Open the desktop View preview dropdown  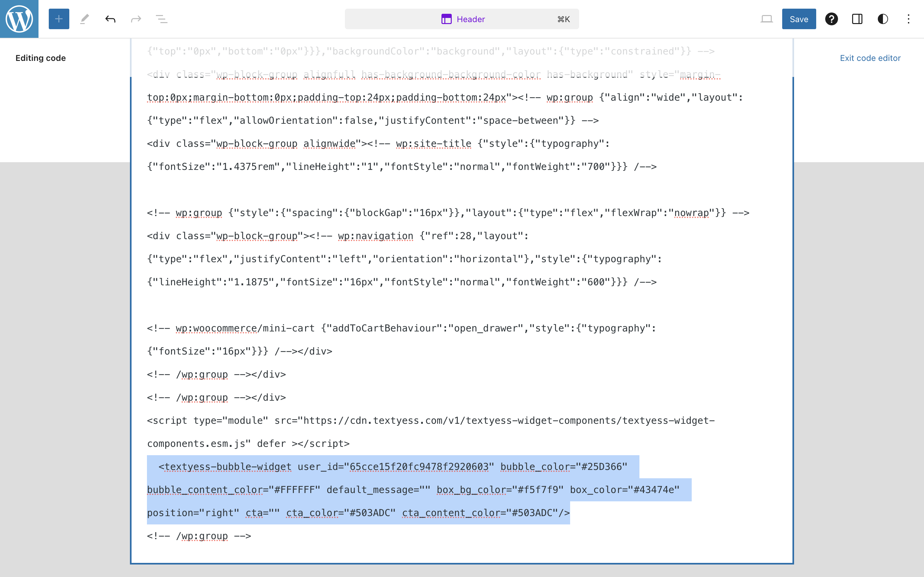tap(766, 19)
